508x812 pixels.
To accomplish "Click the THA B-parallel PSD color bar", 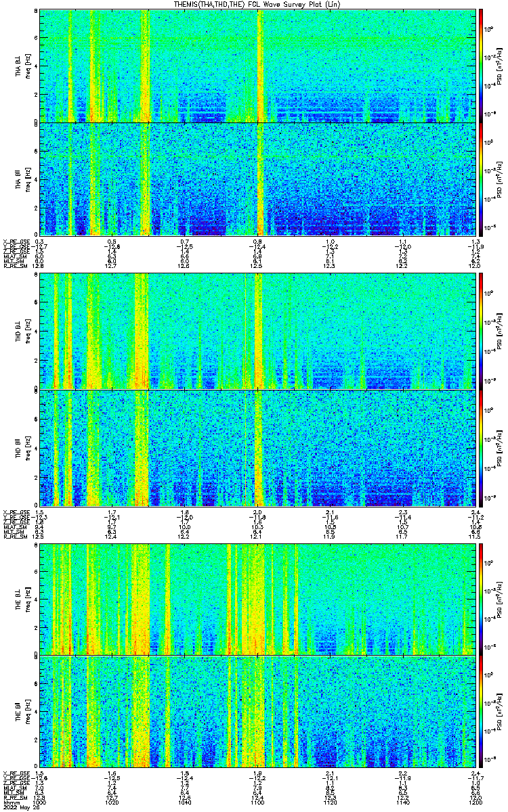I will coord(481,179).
